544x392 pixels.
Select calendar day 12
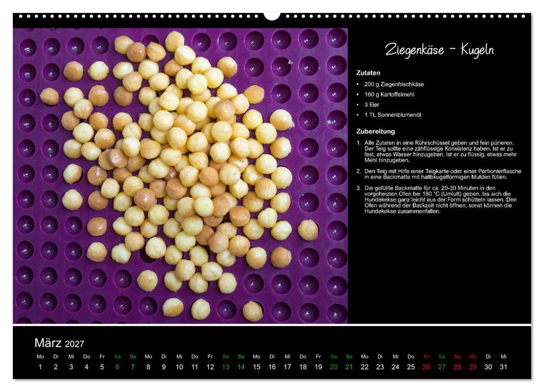[210, 367]
